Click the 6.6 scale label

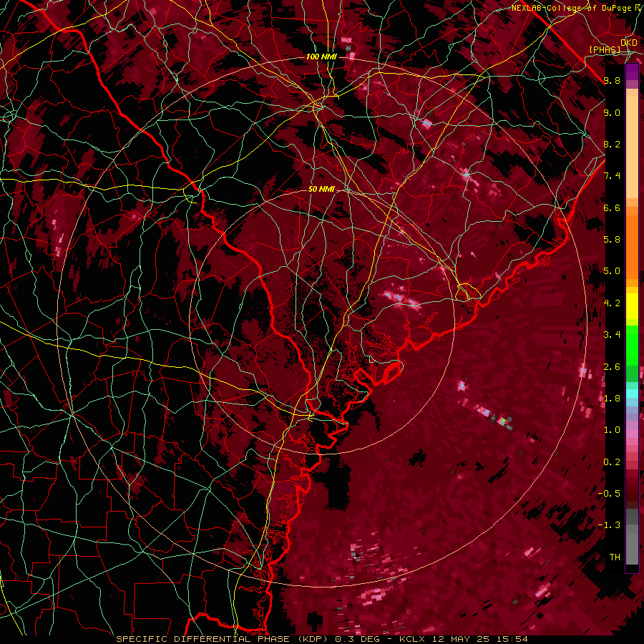point(612,208)
